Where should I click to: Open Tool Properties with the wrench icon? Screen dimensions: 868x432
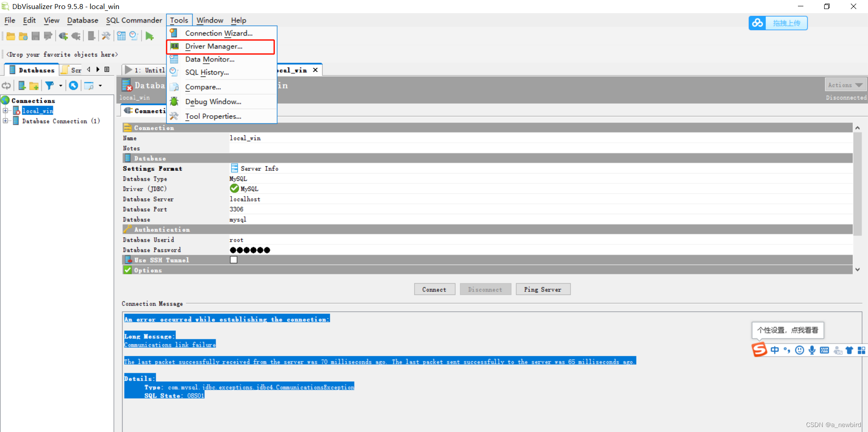pyautogui.click(x=212, y=116)
